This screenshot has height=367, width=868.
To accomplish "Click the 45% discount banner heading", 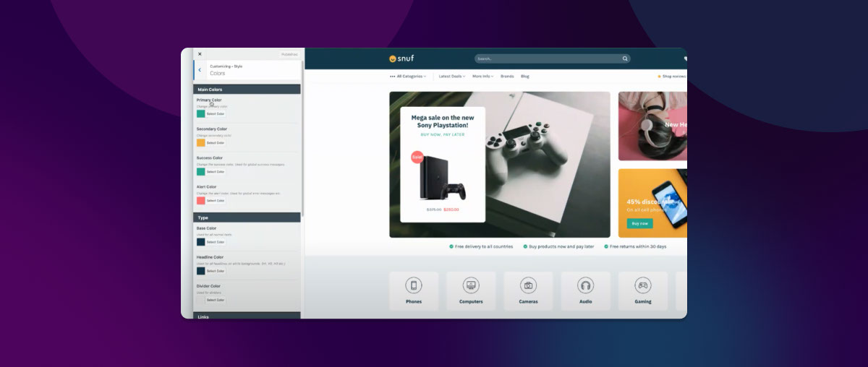I will (649, 202).
